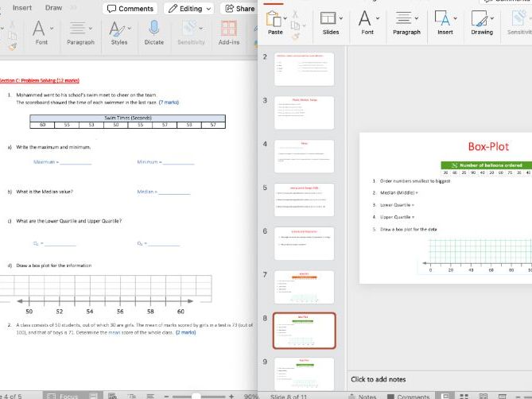Image resolution: width=532 pixels, height=399 pixels.
Task: Select PowerPoint Normal view icon
Action: pos(445,396)
